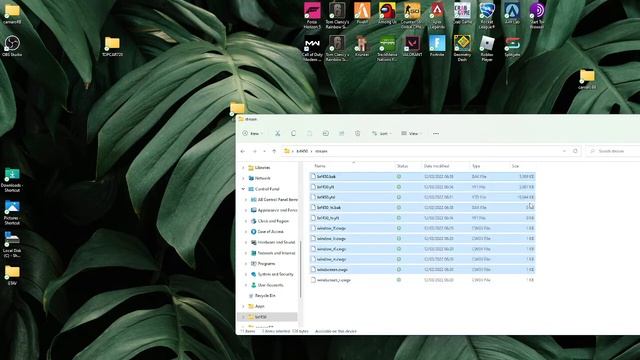Sort by the Name column header
This screenshot has height=360, width=640.
tap(320, 166)
